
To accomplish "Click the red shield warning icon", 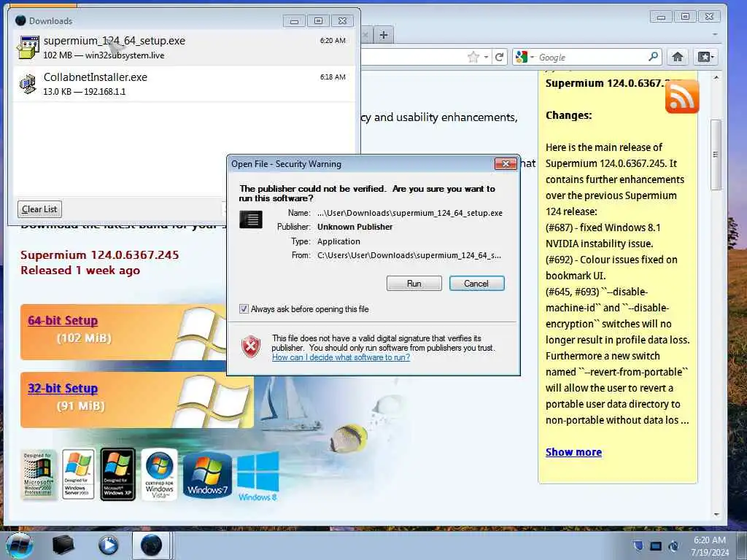I will pos(251,346).
